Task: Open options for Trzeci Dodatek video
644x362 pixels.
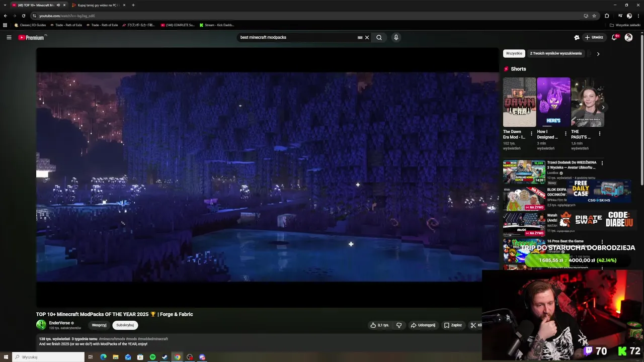Action: pos(602,163)
